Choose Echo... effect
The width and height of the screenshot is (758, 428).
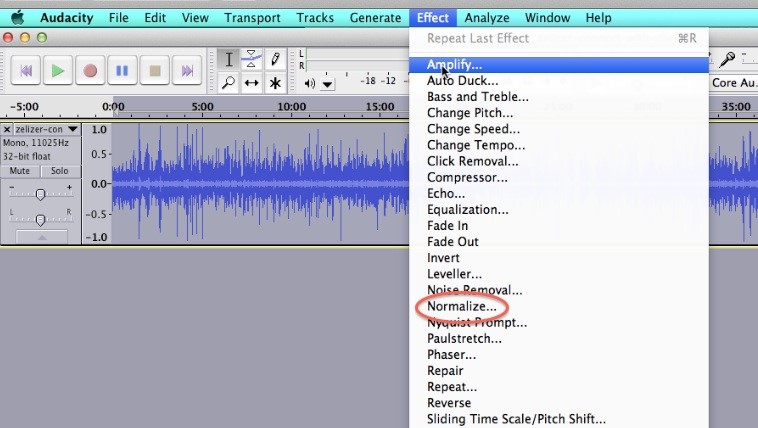click(x=559, y=193)
